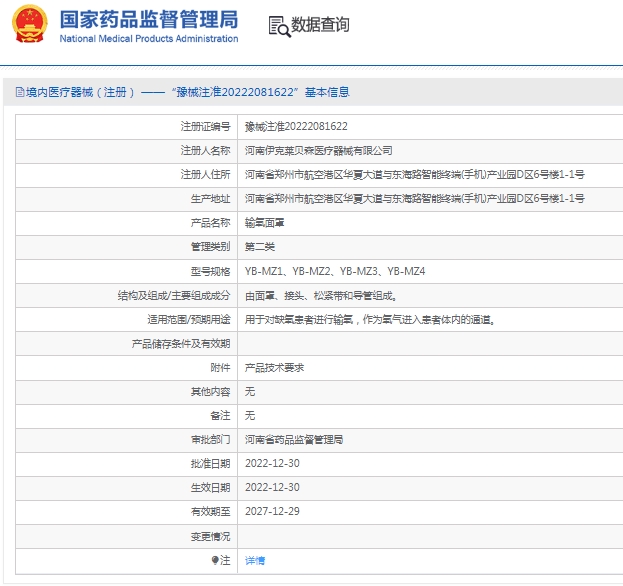Viewport: 623px width, 586px height.
Task: Click the 附件 label
Action: [x=221, y=368]
